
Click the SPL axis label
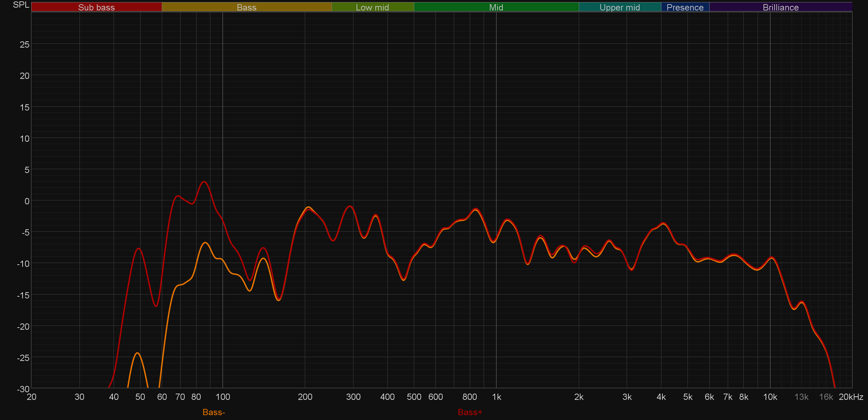21,5
